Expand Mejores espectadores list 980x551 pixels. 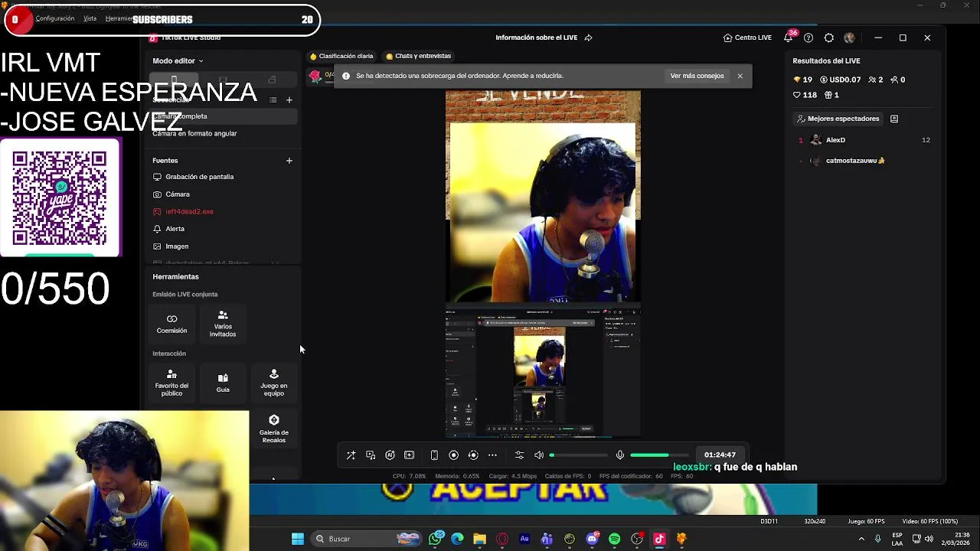click(x=838, y=119)
